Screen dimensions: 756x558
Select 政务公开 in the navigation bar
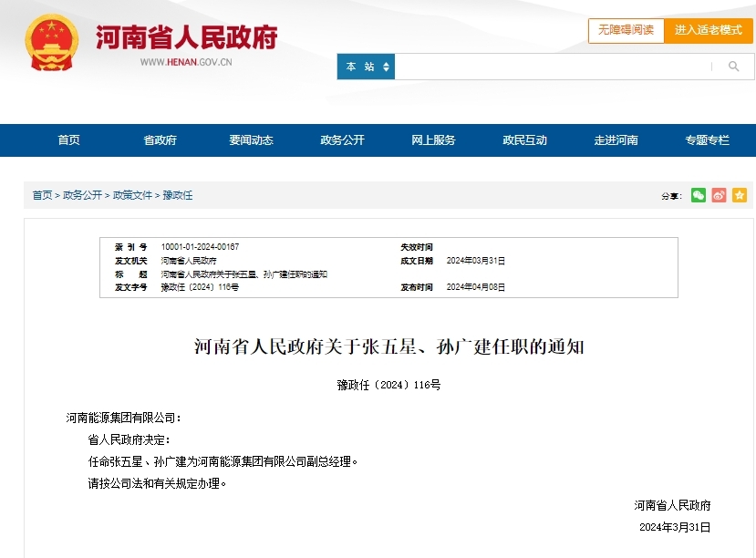coord(342,140)
